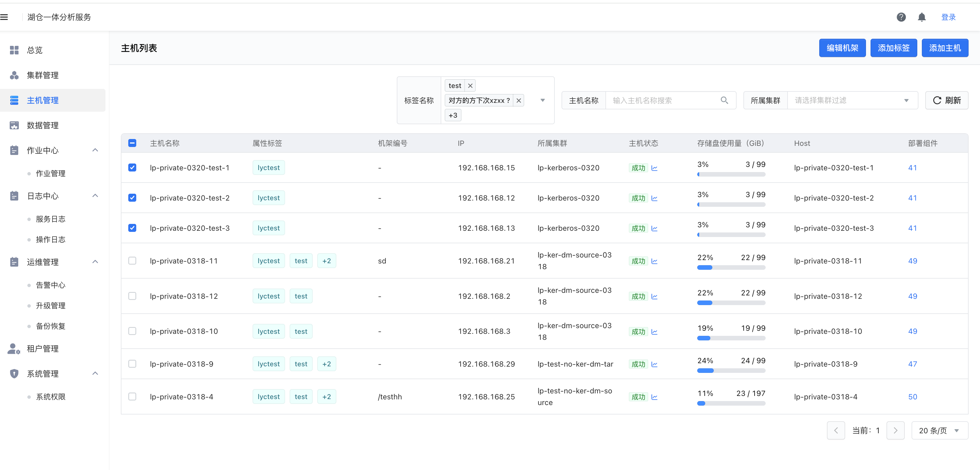
Task: Open the 20 条/页 page size dropdown
Action: pyautogui.click(x=940, y=430)
